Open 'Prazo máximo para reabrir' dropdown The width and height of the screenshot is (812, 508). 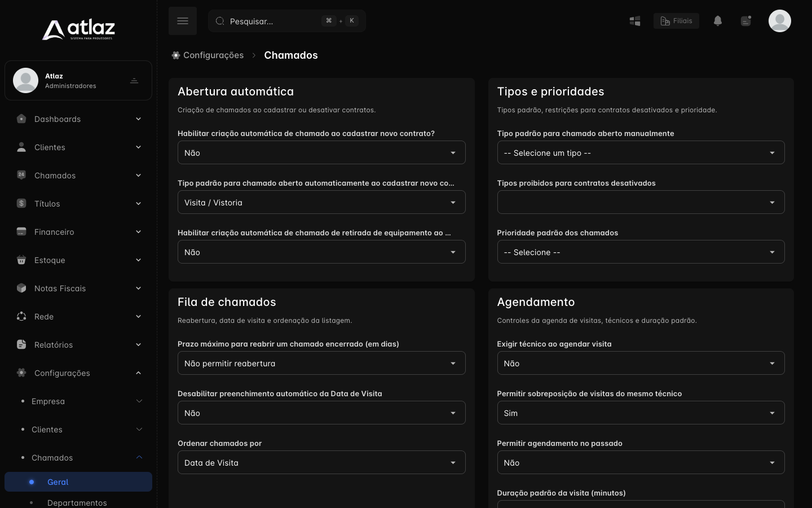pos(321,363)
